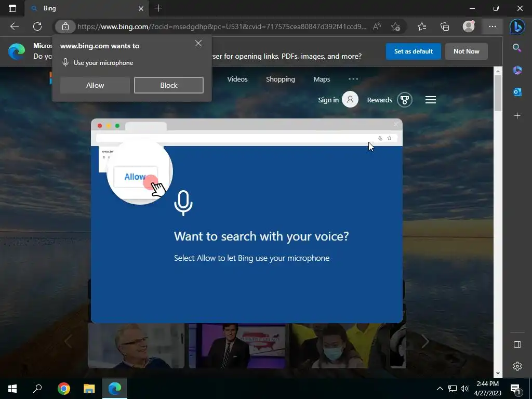532x399 pixels.
Task: Click the sidebar Search icon
Action: [517, 48]
